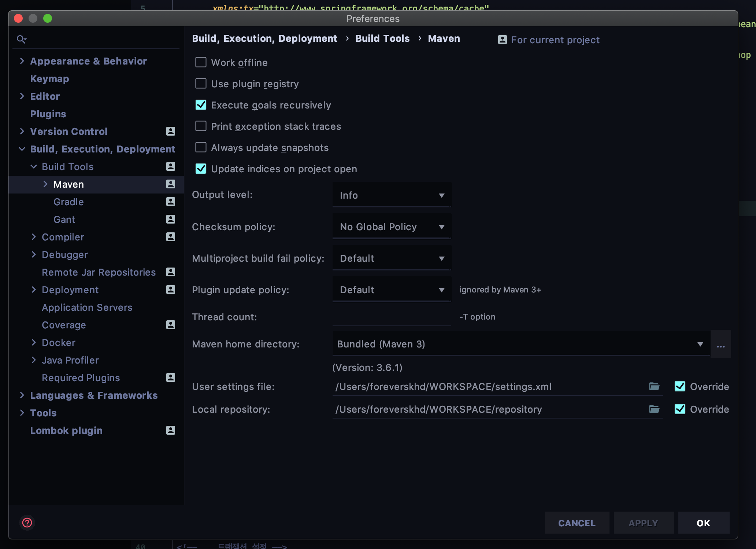This screenshot has width=756, height=549.
Task: Toggle the Work offline checkbox
Action: [201, 62]
